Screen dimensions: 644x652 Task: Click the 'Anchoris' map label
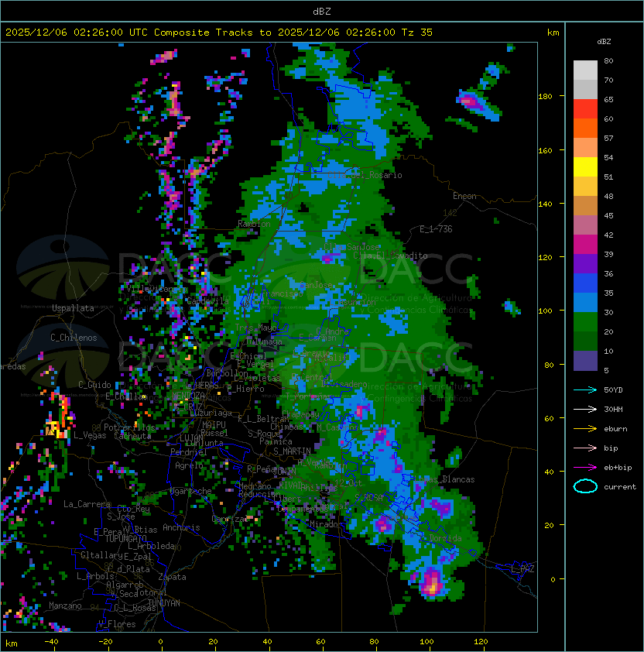[x=181, y=527]
